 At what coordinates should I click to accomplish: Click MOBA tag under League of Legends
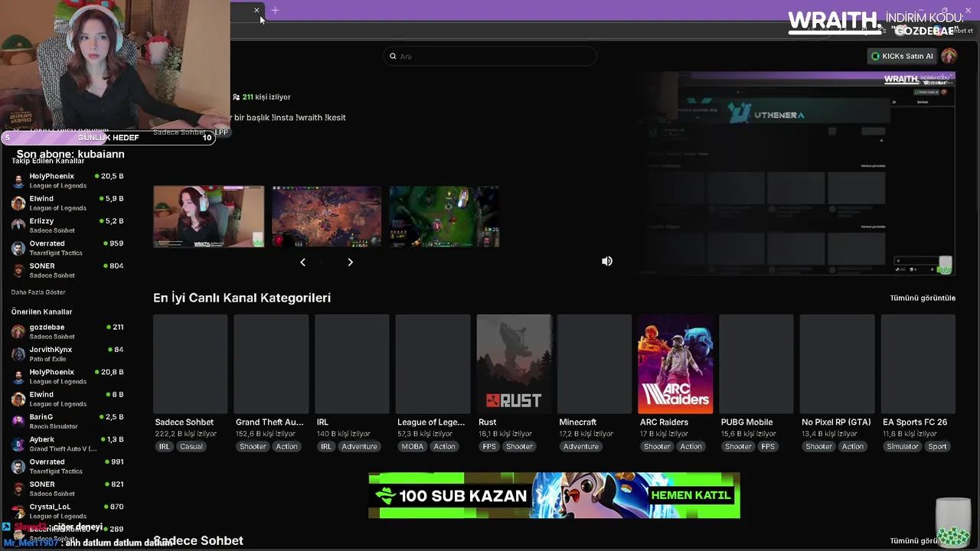412,446
